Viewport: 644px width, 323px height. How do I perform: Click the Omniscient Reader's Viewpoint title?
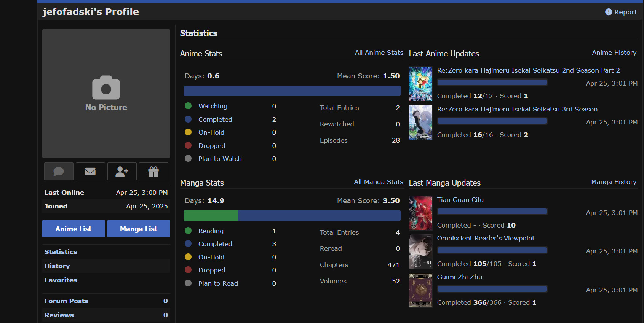click(486, 238)
